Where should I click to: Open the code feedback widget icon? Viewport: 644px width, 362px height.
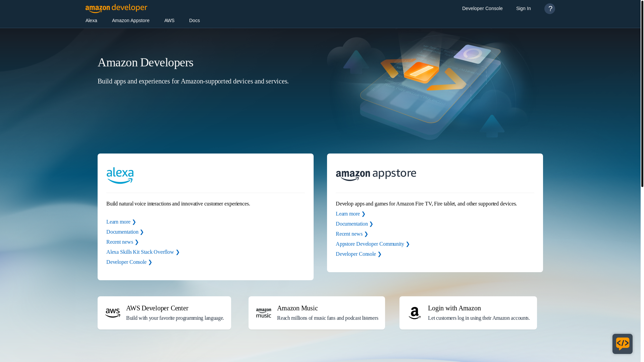[623, 344]
